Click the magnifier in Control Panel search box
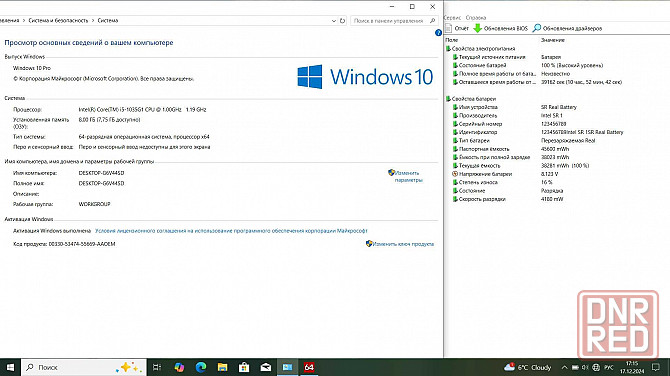Screen dimensions: 670x376 [432, 21]
